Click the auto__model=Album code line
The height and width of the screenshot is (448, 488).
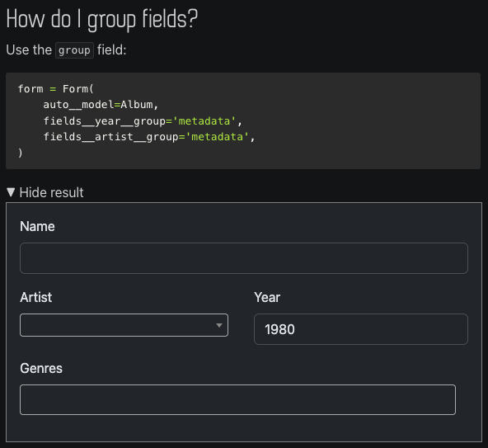[x=101, y=105]
